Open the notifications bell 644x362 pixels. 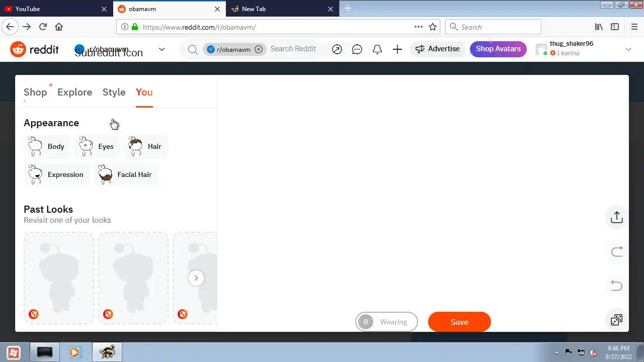[x=377, y=49]
